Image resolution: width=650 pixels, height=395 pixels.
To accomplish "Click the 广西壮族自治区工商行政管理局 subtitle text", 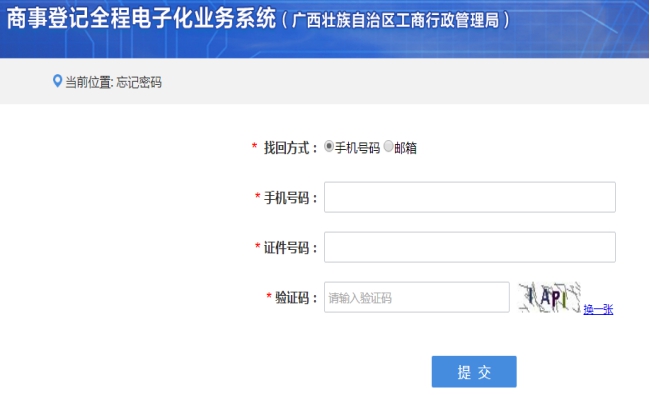I will tap(396, 20).
